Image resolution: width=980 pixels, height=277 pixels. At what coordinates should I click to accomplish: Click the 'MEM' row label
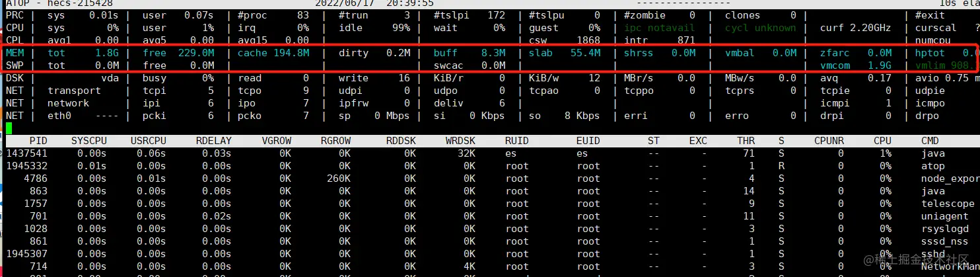14,53
